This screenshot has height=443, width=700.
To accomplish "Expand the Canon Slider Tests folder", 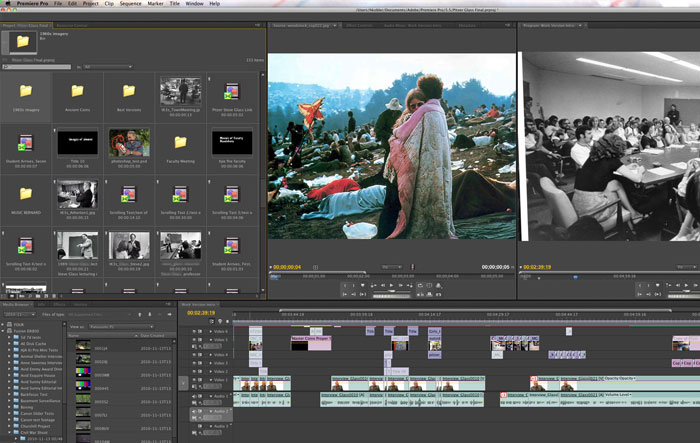I will [x=9, y=414].
